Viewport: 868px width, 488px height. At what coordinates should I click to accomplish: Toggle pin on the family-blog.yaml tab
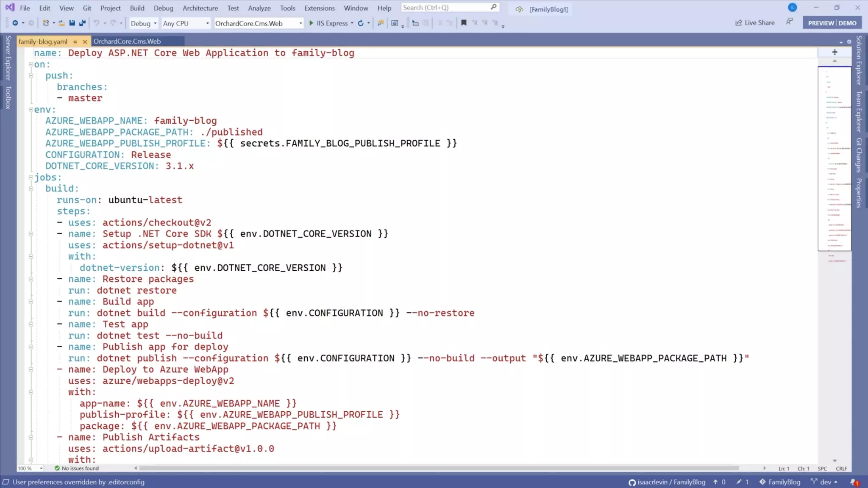(75, 42)
